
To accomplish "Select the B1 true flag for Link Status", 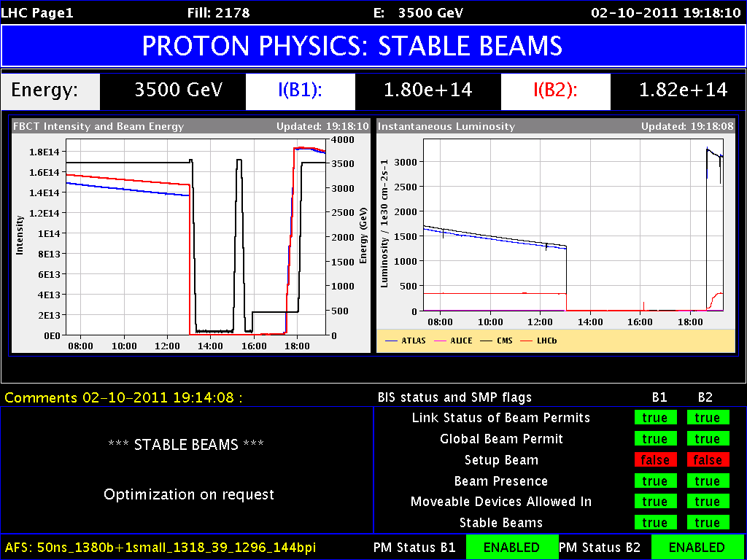I will tap(655, 418).
